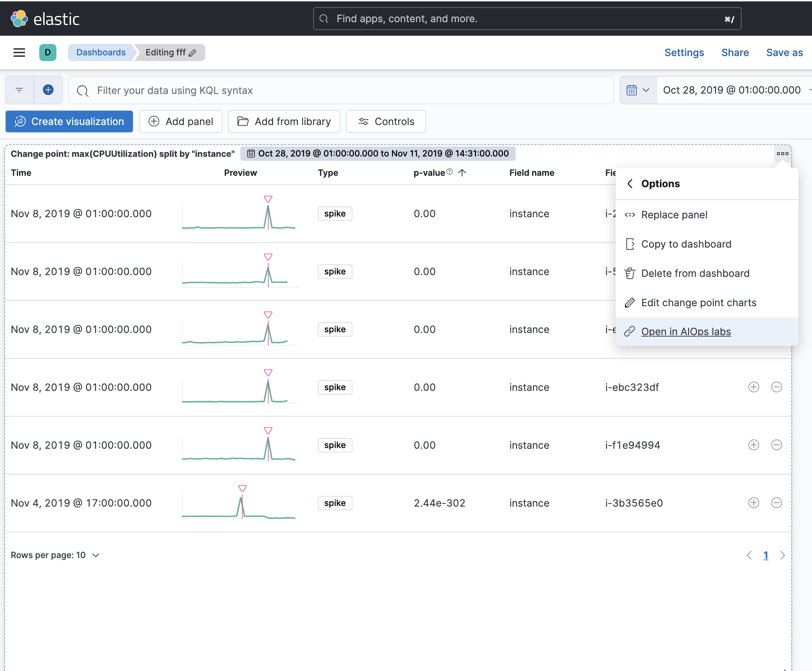812x671 pixels.
Task: Select Delete from dashboard
Action: click(x=707, y=273)
